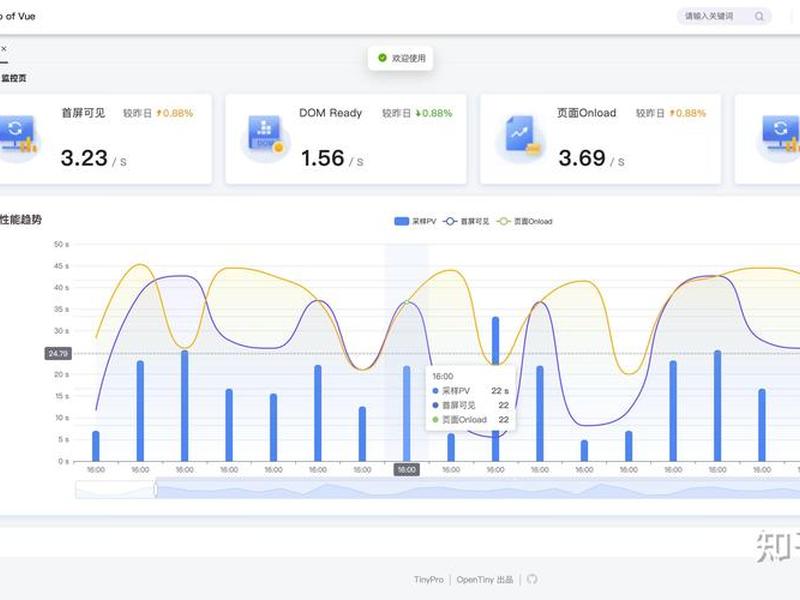Click the 性能趋势 chart title
The width and height of the screenshot is (800, 600).
pos(20,219)
